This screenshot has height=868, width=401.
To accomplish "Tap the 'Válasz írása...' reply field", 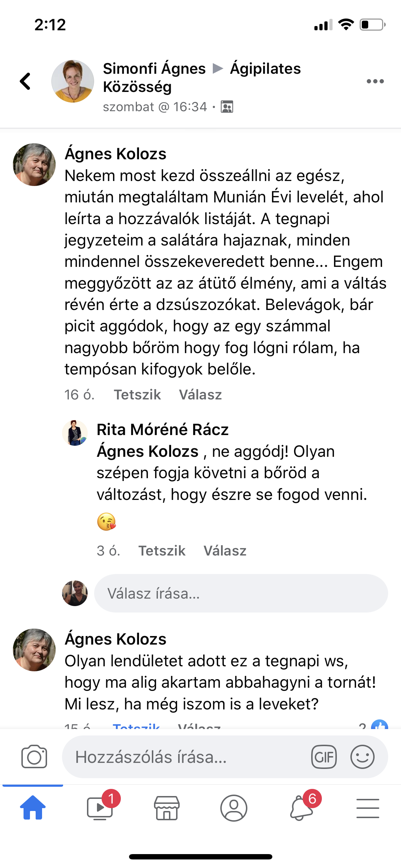I will (x=241, y=593).
